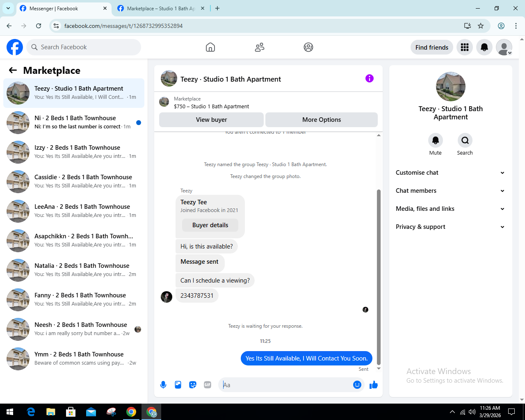Focus the message text box

[x=286, y=385]
